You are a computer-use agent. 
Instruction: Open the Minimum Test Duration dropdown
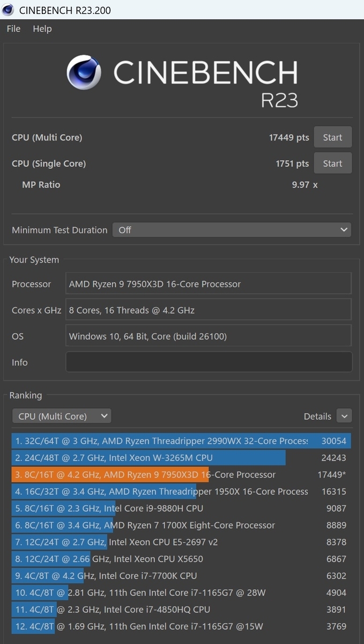232,230
